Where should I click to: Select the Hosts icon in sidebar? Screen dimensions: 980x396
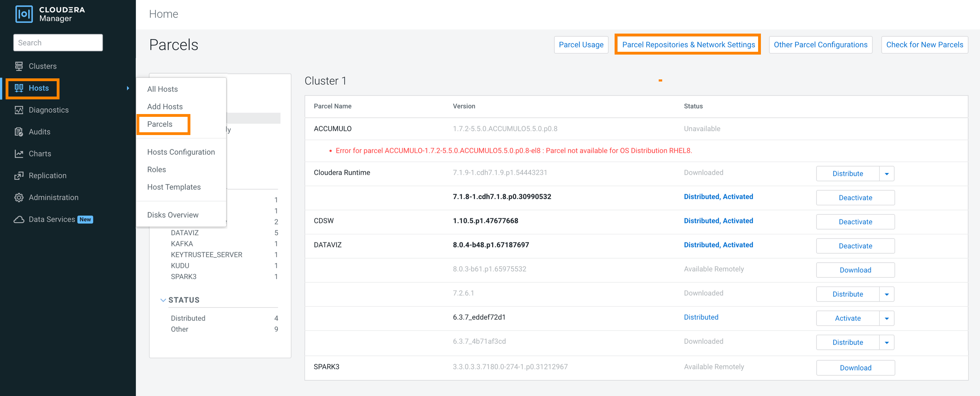[x=19, y=88]
